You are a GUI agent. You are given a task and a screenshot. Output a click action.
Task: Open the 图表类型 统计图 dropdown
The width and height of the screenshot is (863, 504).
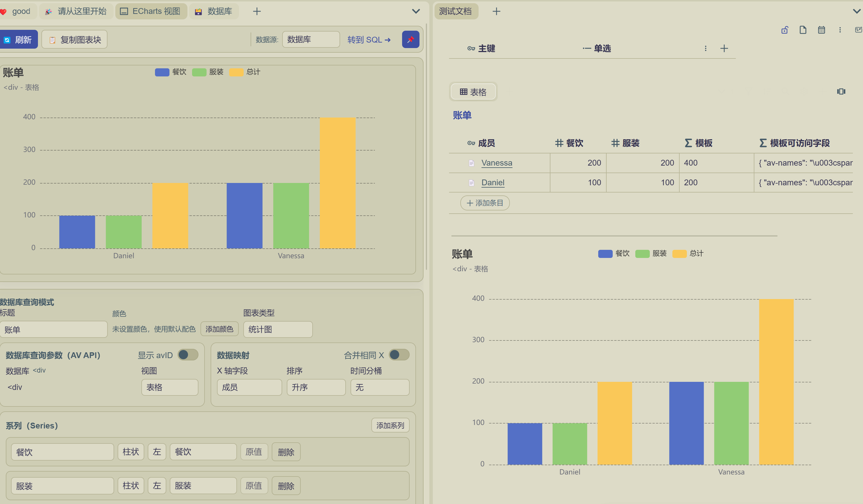278,329
